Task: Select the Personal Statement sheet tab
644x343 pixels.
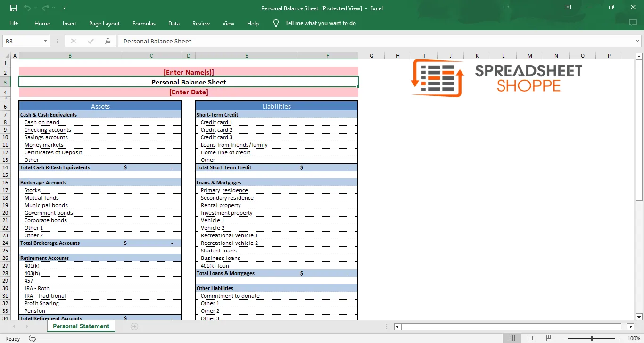Action: (81, 326)
